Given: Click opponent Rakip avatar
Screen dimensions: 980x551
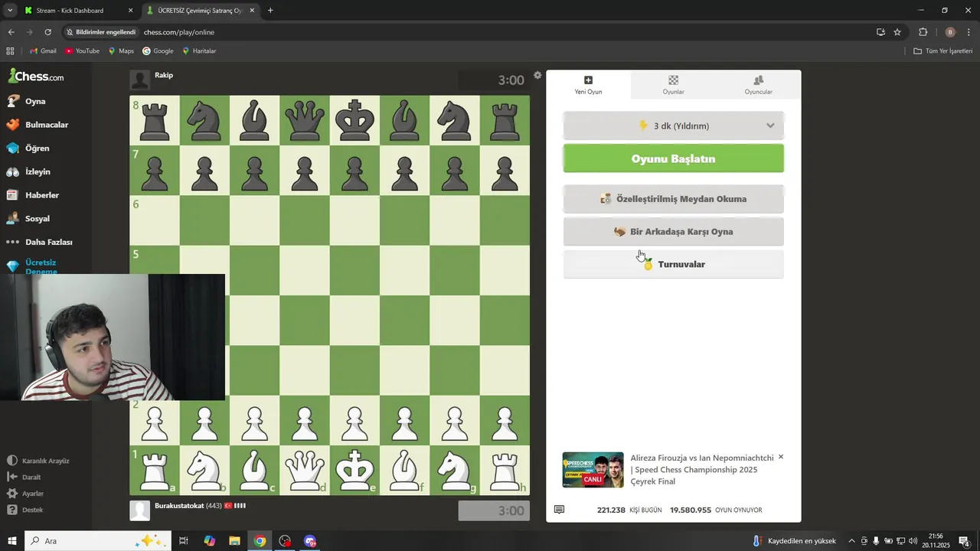Looking at the screenshot, I should 140,80.
